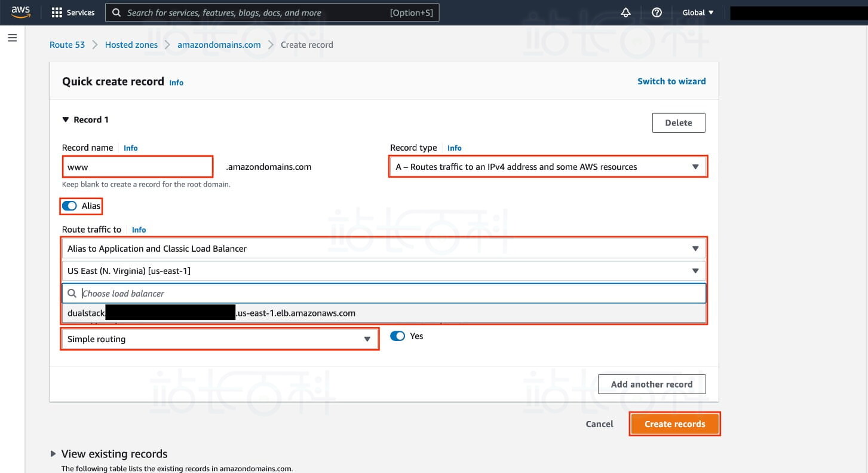Toggle the Alias switch

69,206
